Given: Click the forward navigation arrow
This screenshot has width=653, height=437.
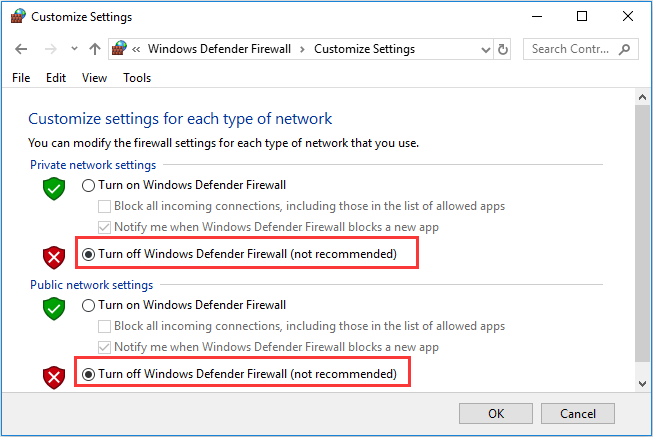Looking at the screenshot, I should pyautogui.click(x=50, y=49).
